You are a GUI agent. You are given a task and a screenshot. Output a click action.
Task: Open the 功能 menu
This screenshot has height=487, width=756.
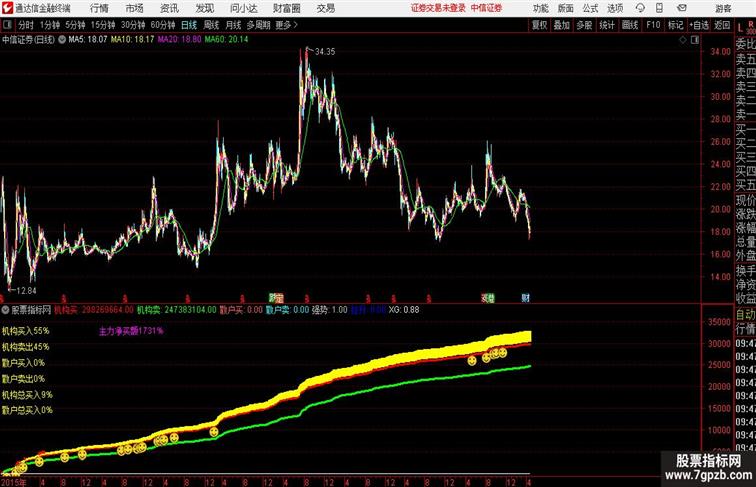540,8
